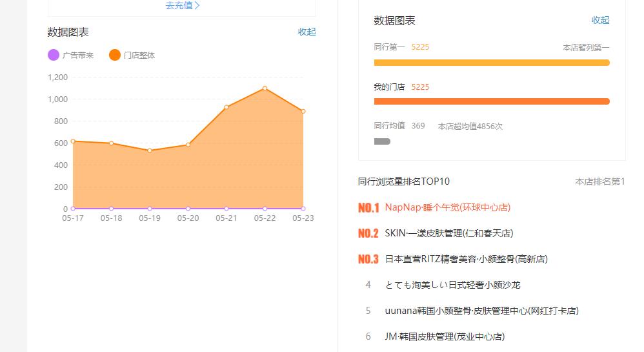Click the NO.3 rank badge
Viewport: 644px width, 352px height.
coord(368,259)
